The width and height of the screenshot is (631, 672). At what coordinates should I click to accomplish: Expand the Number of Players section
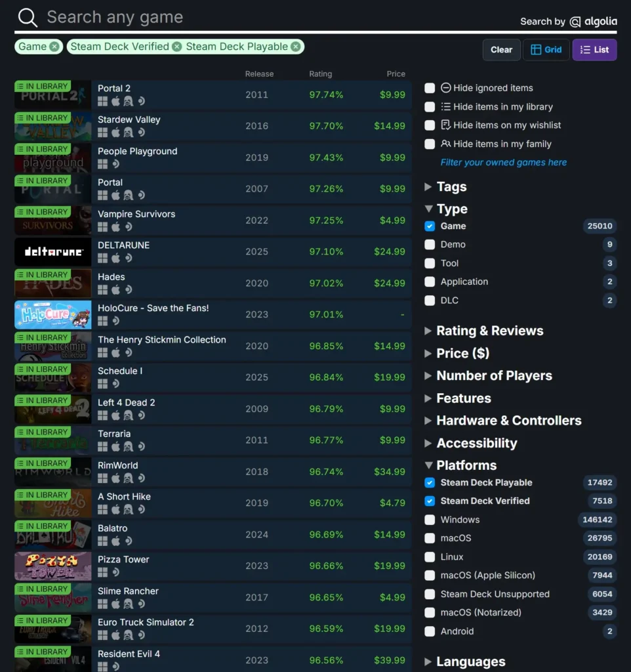[x=488, y=376]
